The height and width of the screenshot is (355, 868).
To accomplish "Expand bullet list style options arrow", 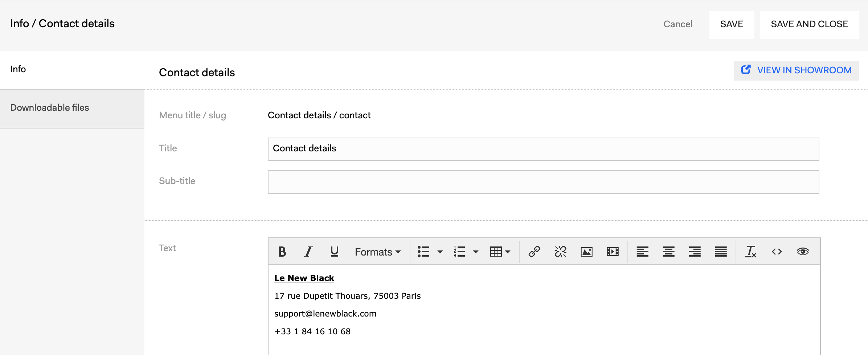I will (440, 252).
